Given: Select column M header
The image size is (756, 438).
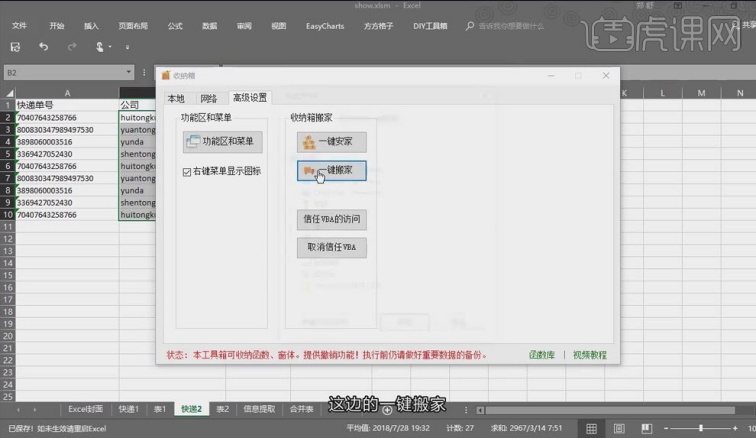Looking at the screenshot, I should coord(702,93).
